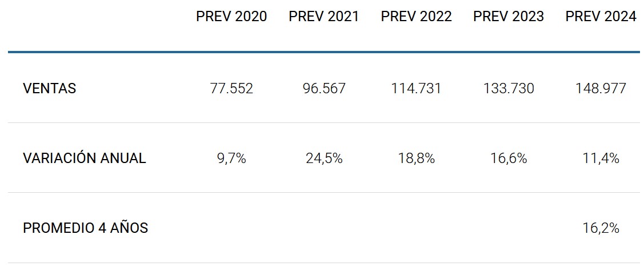Click the PREV 2020 column header

pyautogui.click(x=231, y=17)
